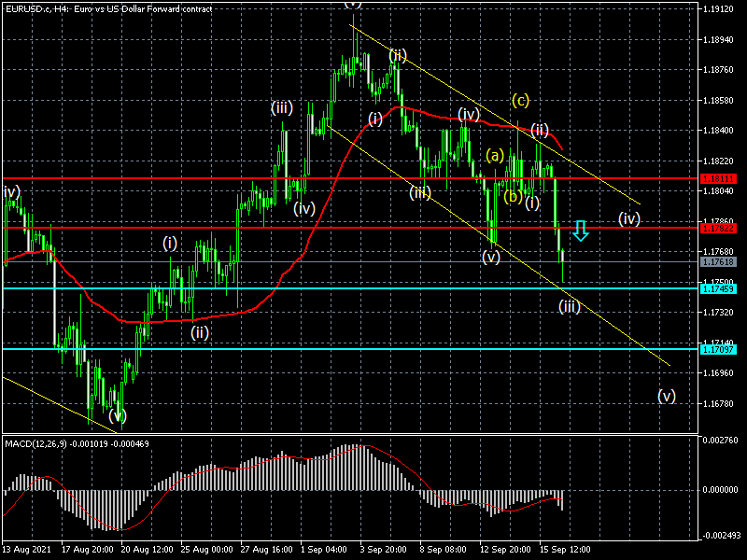Click the cyan down arrow marker
Viewport: 747px width, 560px height.
tap(580, 231)
